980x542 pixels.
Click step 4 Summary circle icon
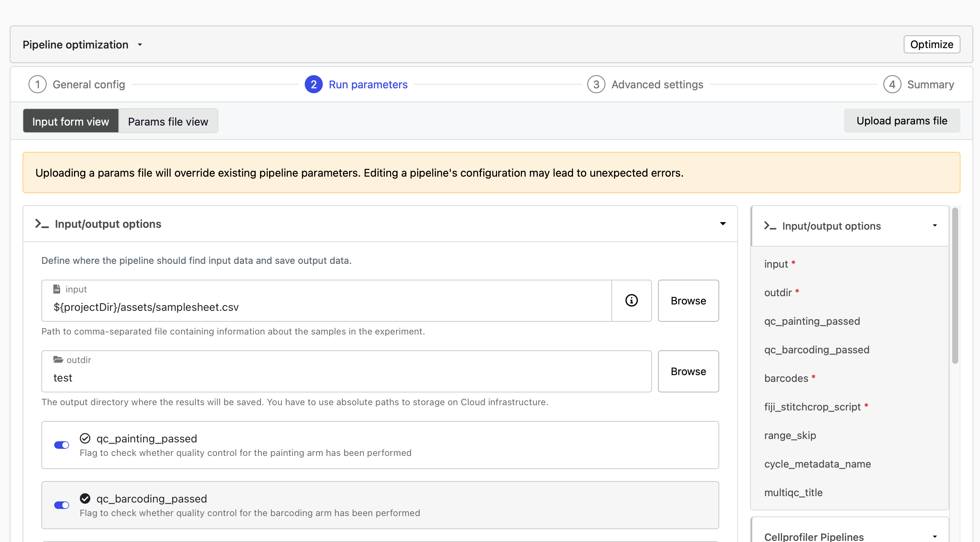[892, 84]
